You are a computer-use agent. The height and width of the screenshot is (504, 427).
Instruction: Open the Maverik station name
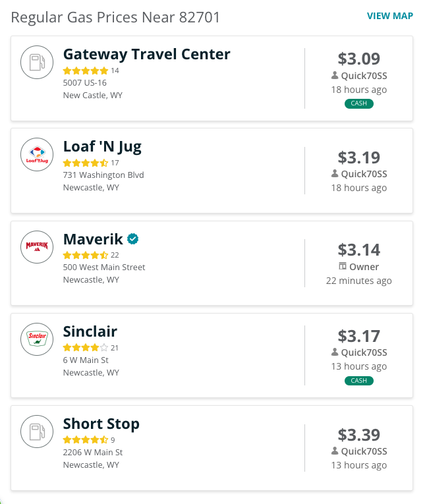click(93, 238)
